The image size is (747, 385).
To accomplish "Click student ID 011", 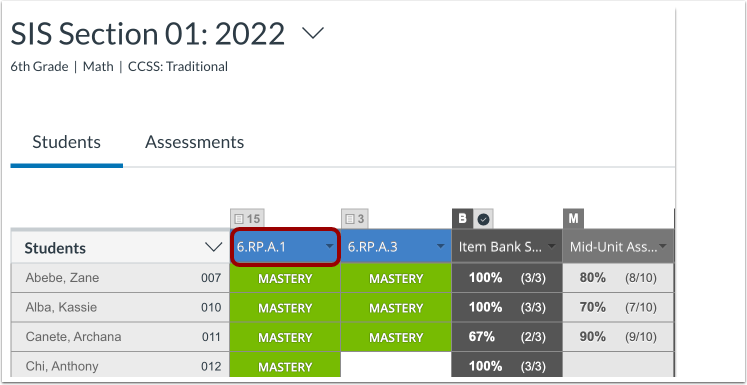I will pos(211,337).
